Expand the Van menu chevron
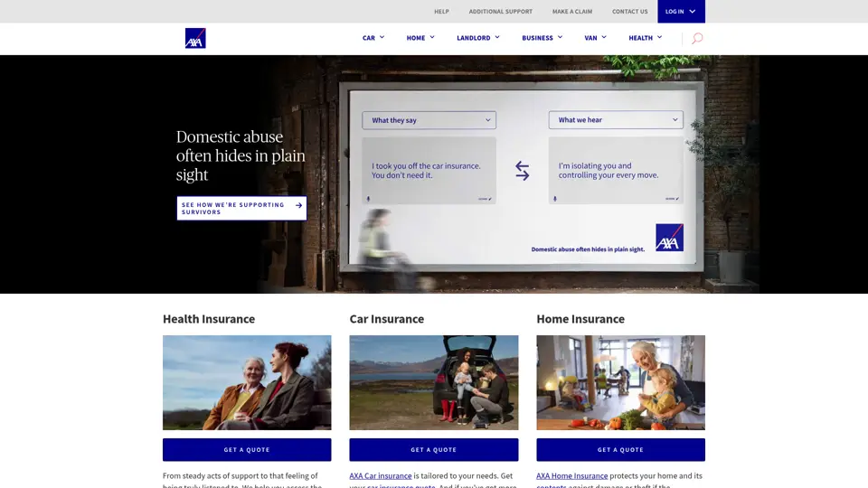This screenshot has height=488, width=868. (x=604, y=37)
